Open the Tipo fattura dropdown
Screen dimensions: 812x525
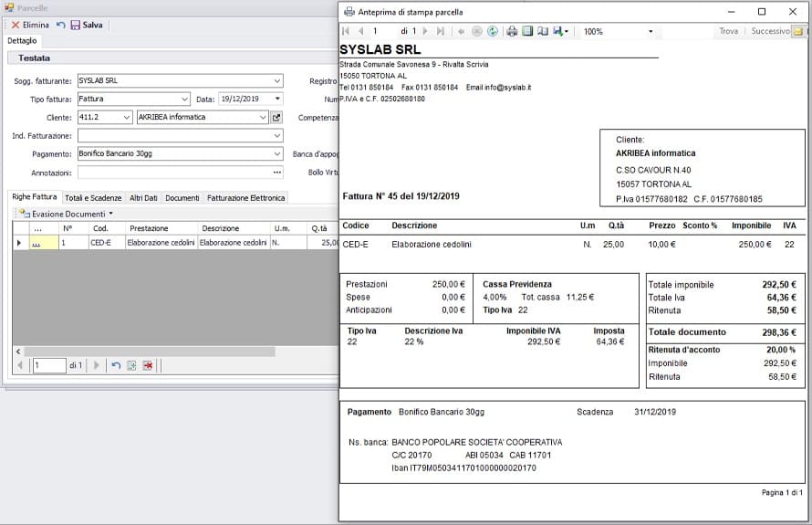tap(185, 100)
